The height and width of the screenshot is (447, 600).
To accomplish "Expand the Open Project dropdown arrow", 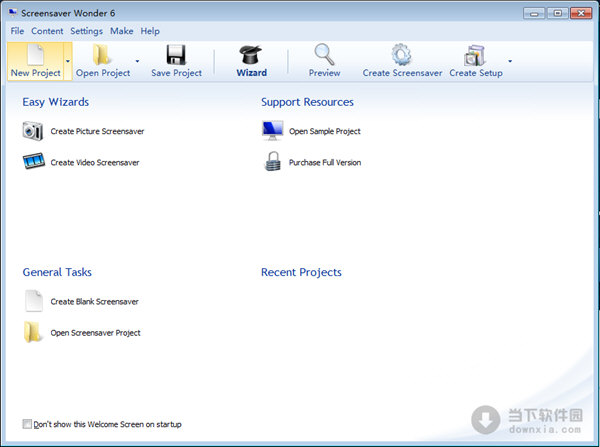I will (x=137, y=61).
